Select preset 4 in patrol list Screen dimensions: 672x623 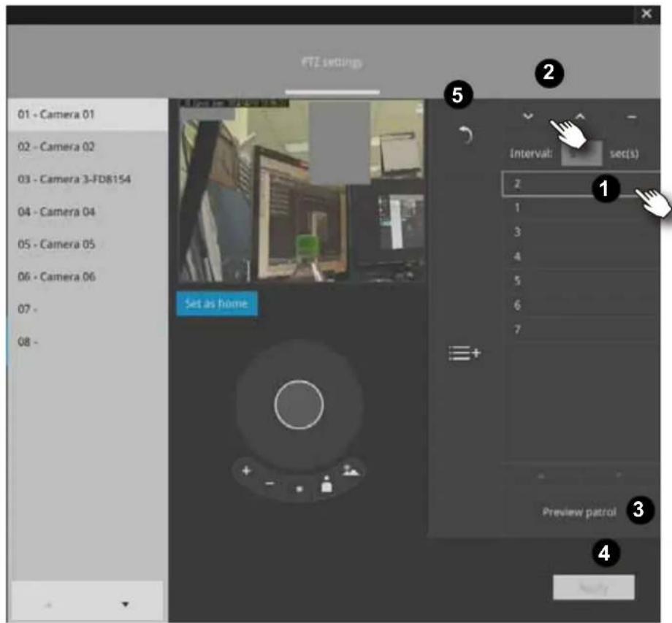[581, 256]
